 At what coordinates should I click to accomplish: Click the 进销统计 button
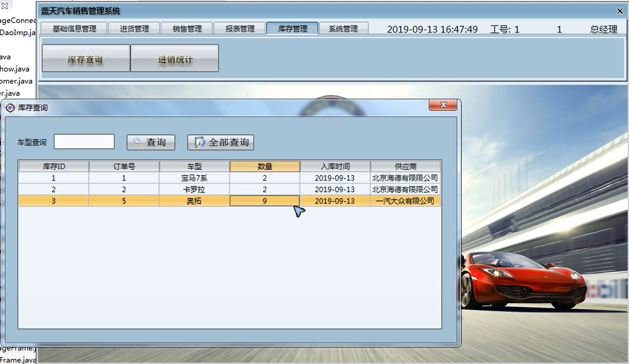click(x=174, y=58)
